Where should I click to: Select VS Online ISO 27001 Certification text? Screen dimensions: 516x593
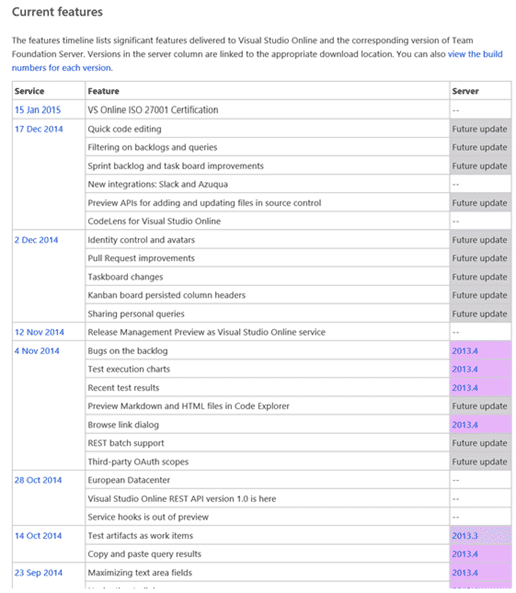pyautogui.click(x=153, y=110)
